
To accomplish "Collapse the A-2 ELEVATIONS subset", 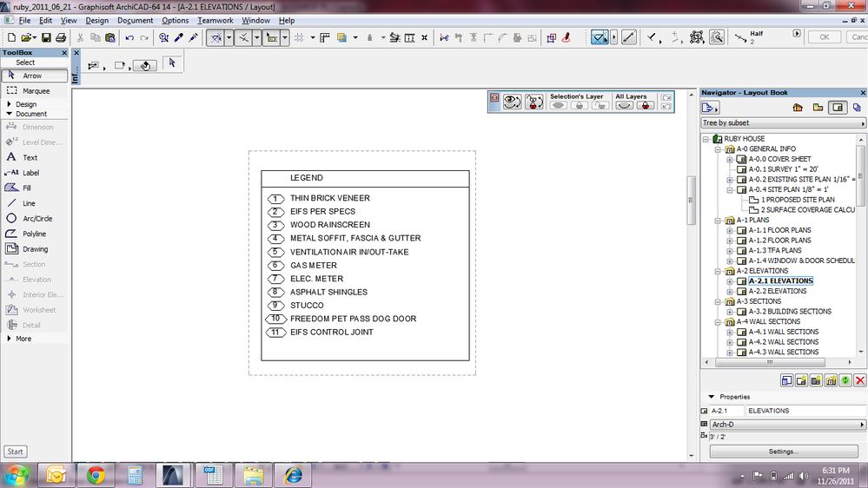I will click(x=718, y=271).
